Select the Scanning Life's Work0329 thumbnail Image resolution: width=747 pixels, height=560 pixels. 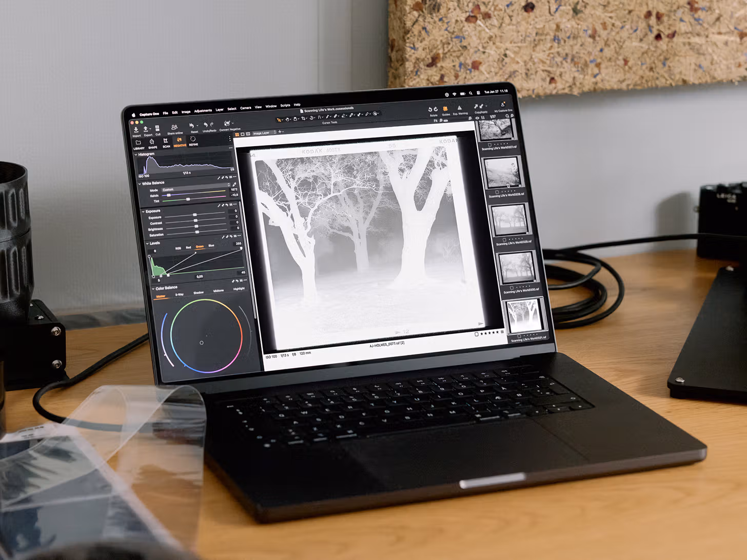(x=510, y=219)
